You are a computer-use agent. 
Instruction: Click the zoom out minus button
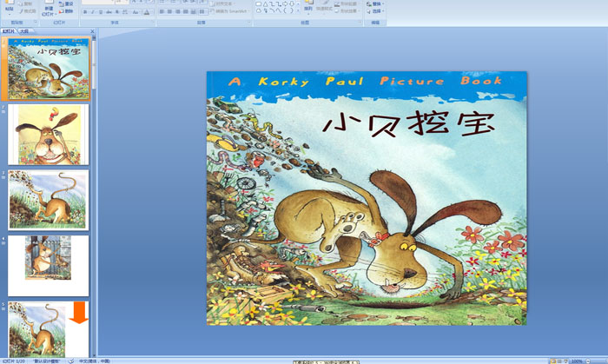point(588,361)
